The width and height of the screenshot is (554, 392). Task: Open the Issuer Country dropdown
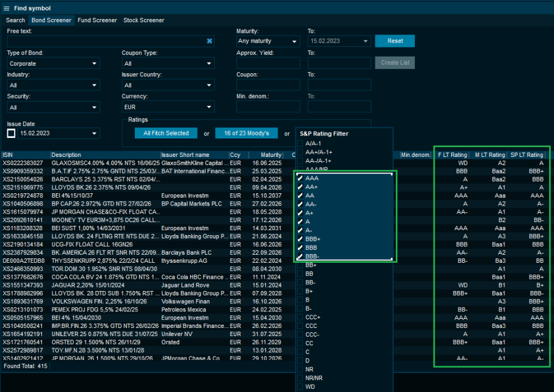167,85
